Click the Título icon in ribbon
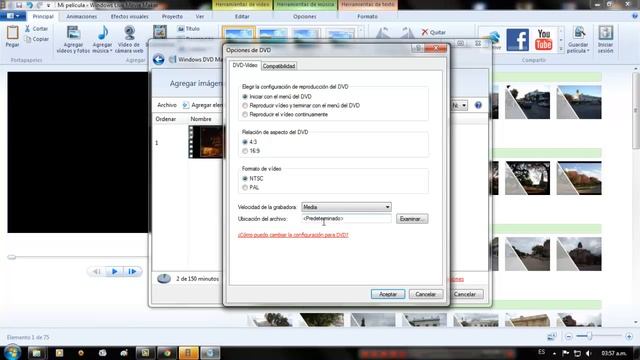The image size is (640, 360). [x=181, y=29]
